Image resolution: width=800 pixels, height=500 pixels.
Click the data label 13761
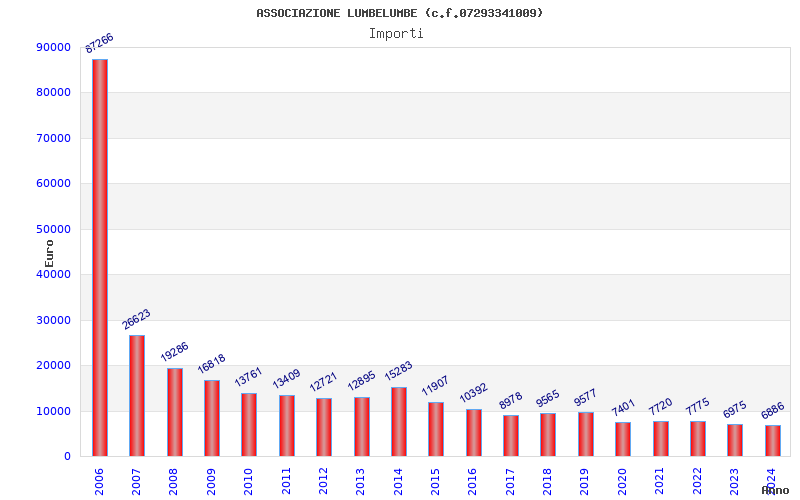pos(248,377)
